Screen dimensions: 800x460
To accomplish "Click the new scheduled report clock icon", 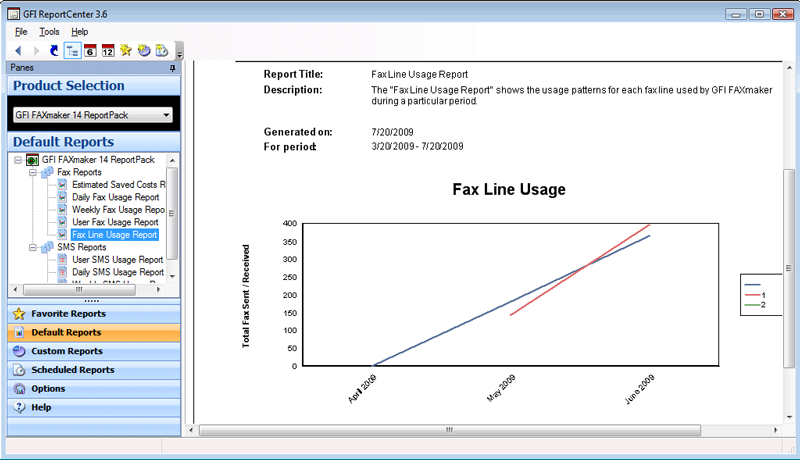I will tap(162, 50).
